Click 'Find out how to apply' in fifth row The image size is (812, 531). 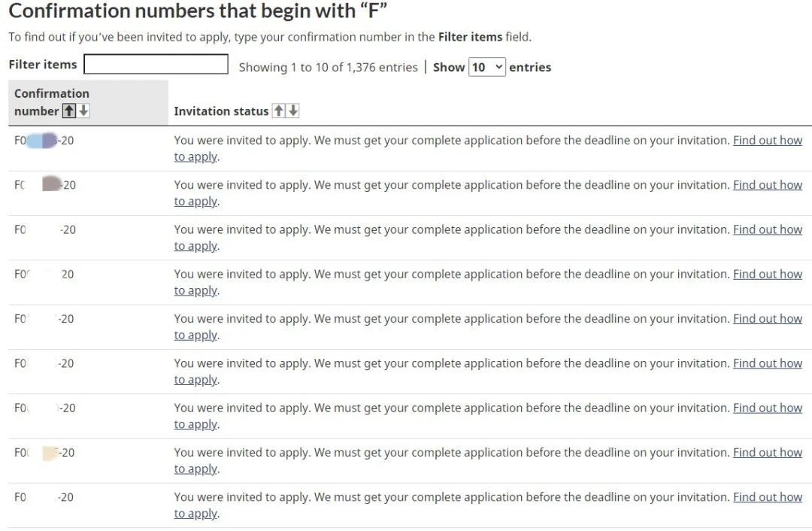(768, 319)
